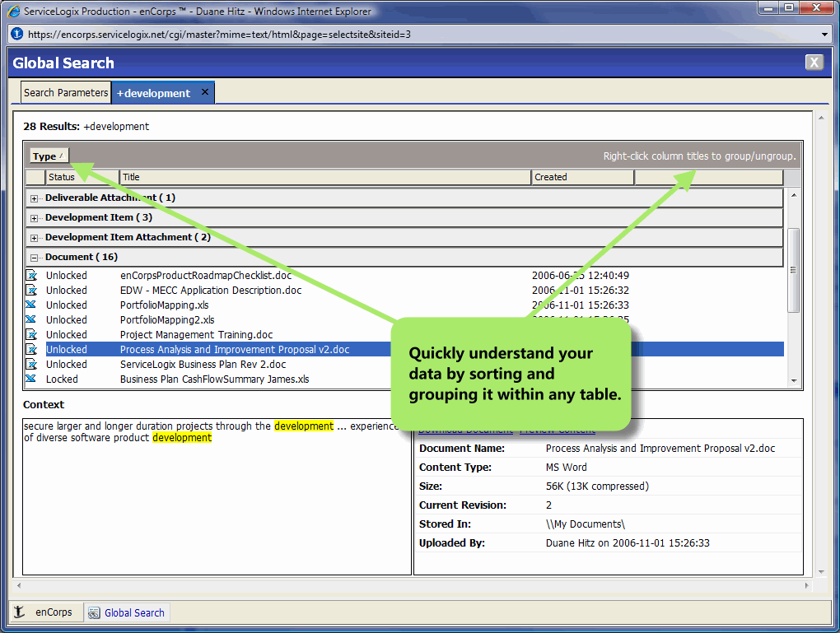Click the Locked status cell

pyautogui.click(x=62, y=379)
